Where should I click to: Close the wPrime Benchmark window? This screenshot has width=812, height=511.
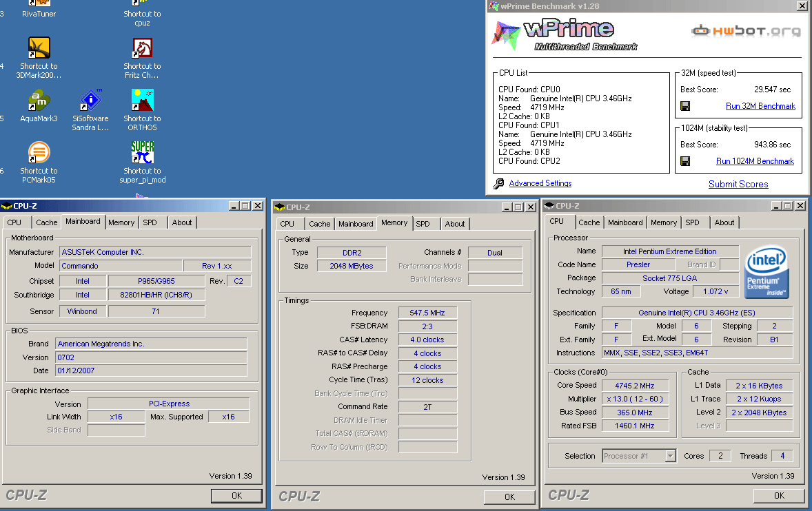pyautogui.click(x=801, y=6)
